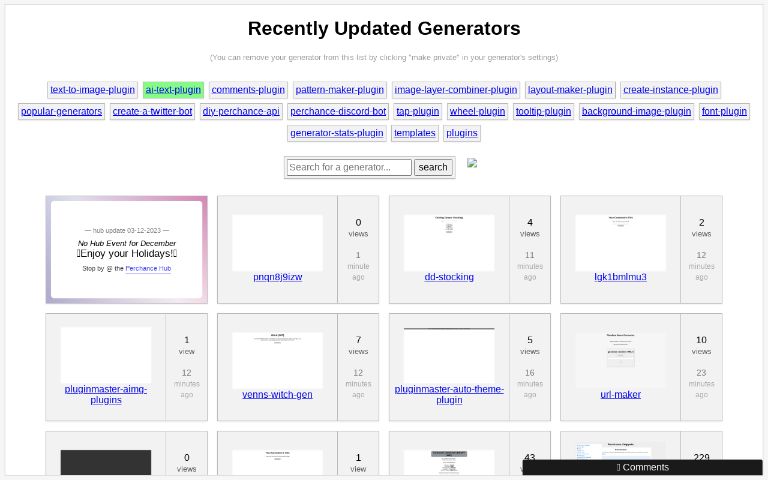Click the search button
This screenshot has width=768, height=480.
pos(433,167)
